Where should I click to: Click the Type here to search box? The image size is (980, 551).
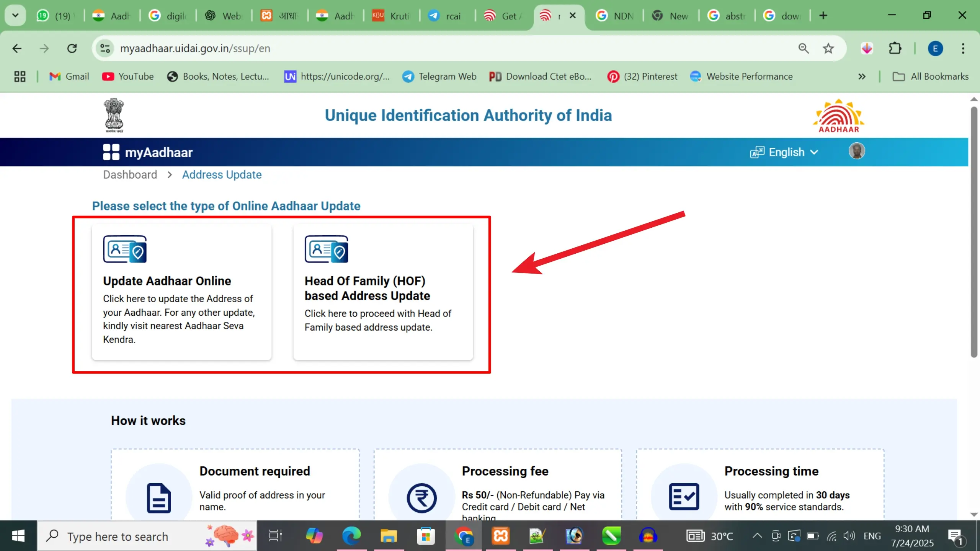pyautogui.click(x=147, y=536)
